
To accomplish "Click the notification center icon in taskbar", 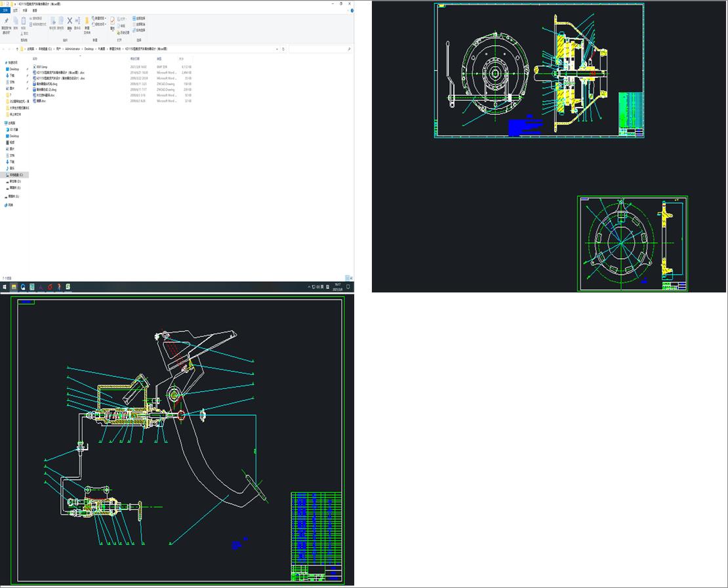I will (x=349, y=287).
